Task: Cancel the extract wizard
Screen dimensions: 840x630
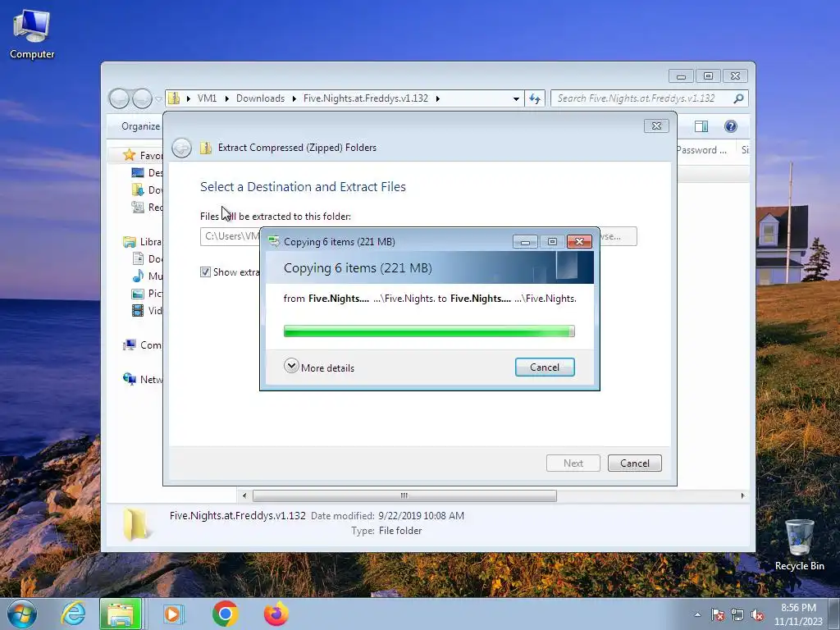Action: click(x=635, y=463)
